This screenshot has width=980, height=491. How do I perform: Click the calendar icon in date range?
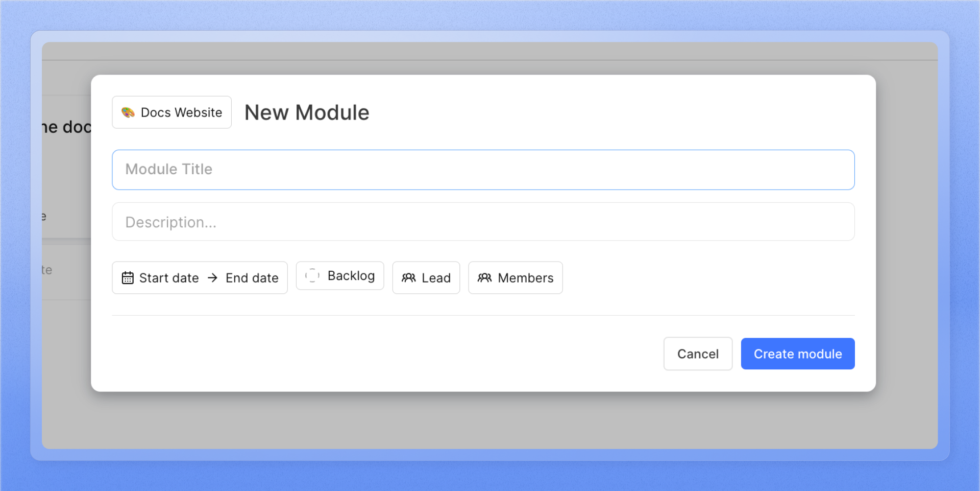(x=128, y=278)
